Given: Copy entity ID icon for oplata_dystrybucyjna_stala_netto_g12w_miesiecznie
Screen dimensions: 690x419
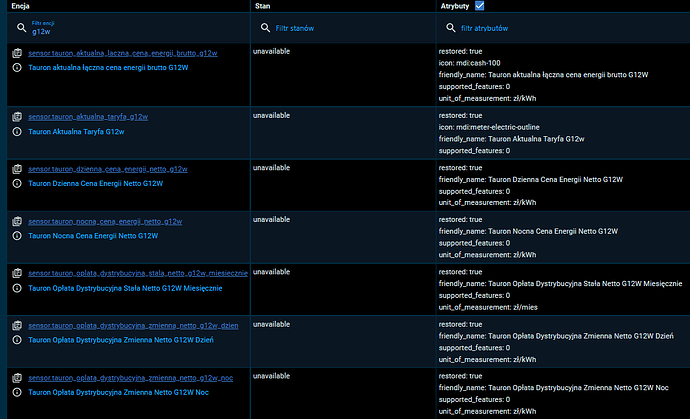Looking at the screenshot, I should click(17, 273).
